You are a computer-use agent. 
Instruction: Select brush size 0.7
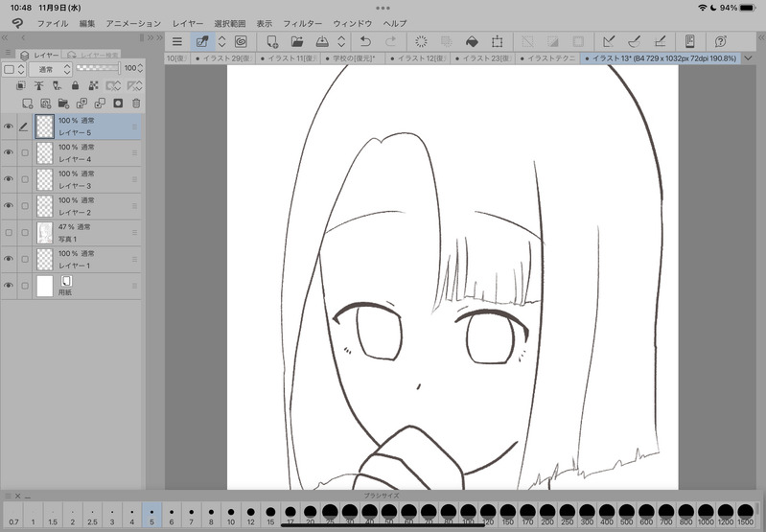[13, 516]
